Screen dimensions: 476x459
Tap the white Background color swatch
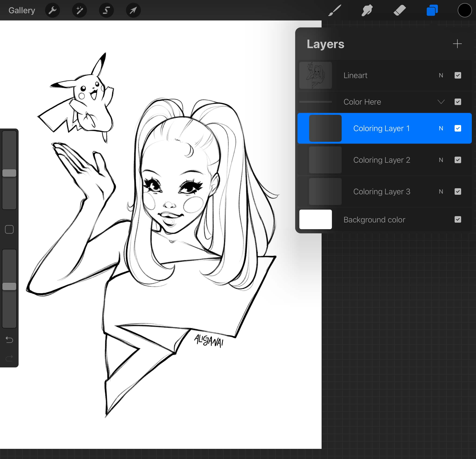315,219
